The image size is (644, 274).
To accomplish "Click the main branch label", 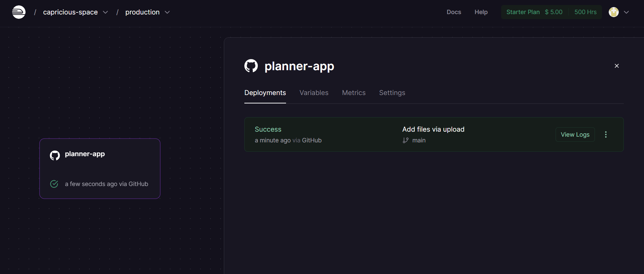I will [x=419, y=140].
